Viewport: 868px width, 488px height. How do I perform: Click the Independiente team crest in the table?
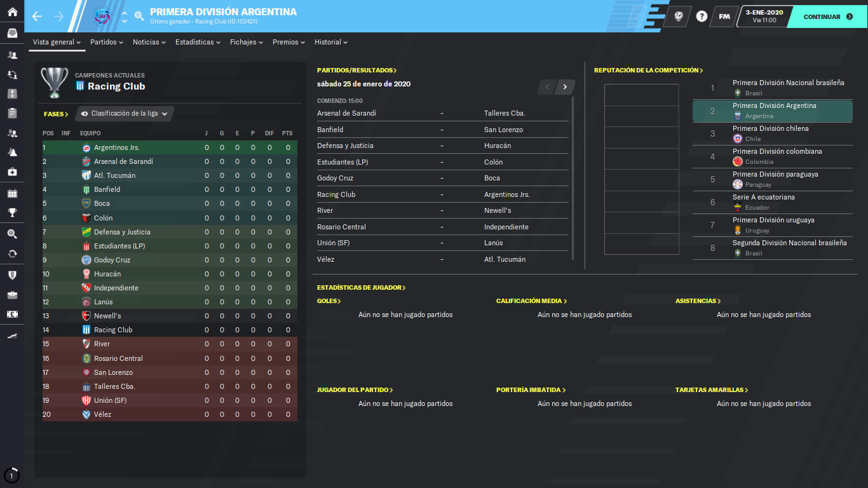pyautogui.click(x=86, y=288)
